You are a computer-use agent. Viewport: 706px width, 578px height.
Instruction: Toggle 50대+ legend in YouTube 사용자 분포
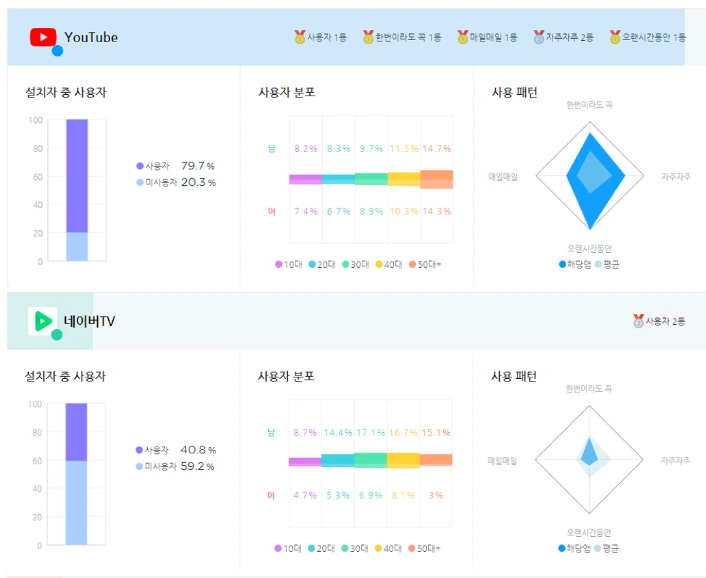425,264
